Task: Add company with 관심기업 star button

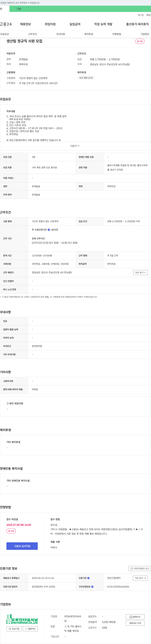Action: 14,628
